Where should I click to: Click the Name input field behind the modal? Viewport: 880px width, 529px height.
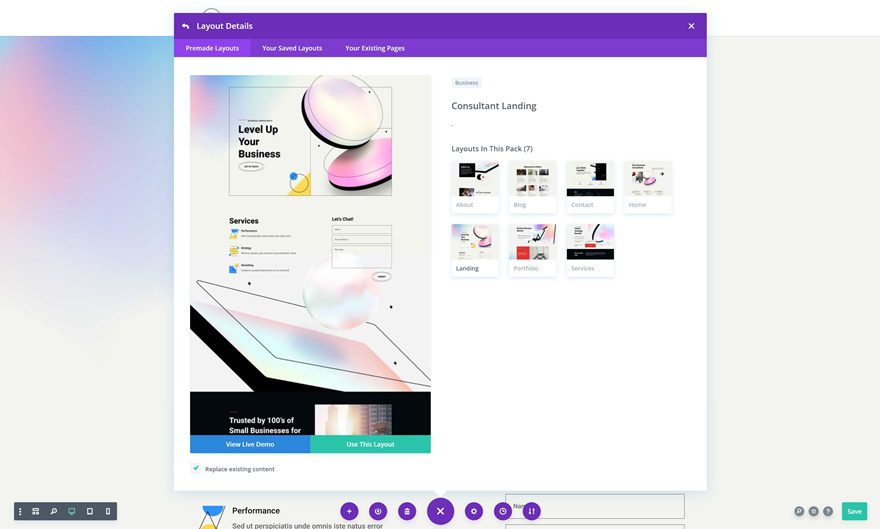pos(595,506)
